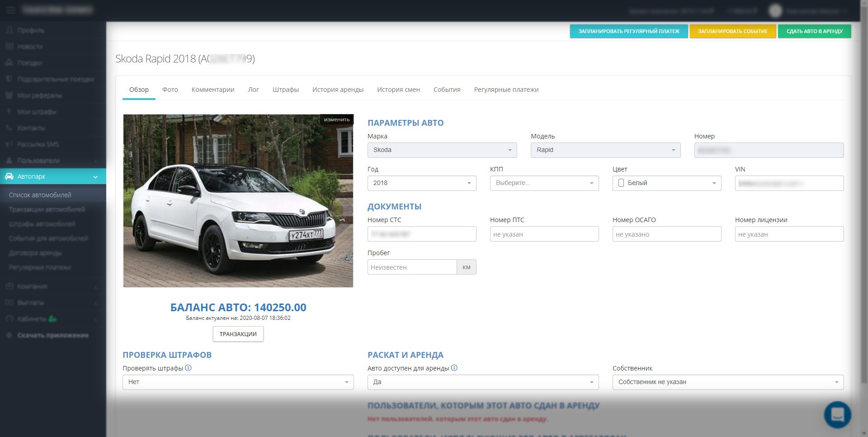Open the chat support bubble icon
The image size is (868, 437).
(837, 414)
